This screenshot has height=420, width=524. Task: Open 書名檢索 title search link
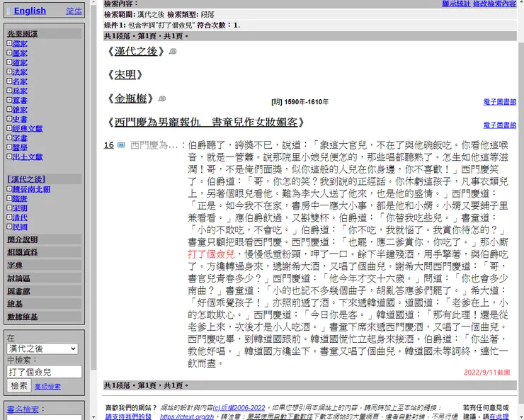click(x=23, y=409)
